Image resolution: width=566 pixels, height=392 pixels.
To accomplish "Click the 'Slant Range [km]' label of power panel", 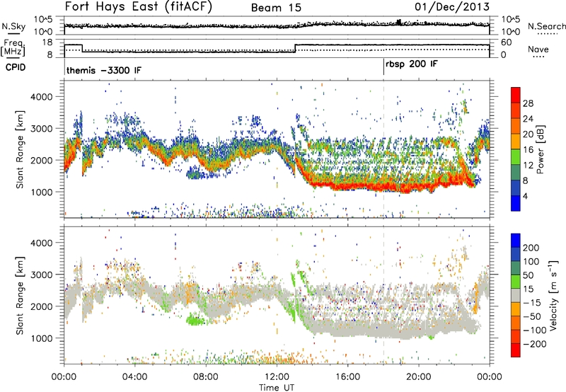I will [21, 149].
